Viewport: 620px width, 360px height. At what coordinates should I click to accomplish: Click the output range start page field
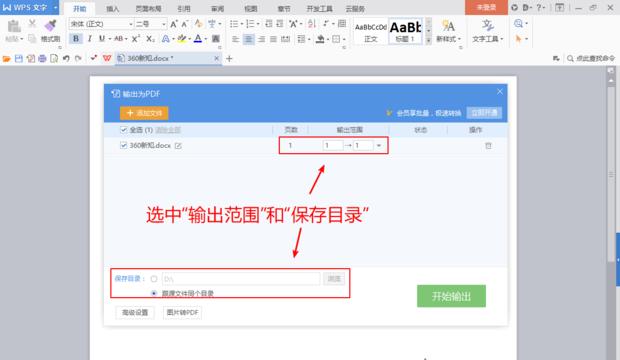click(333, 146)
